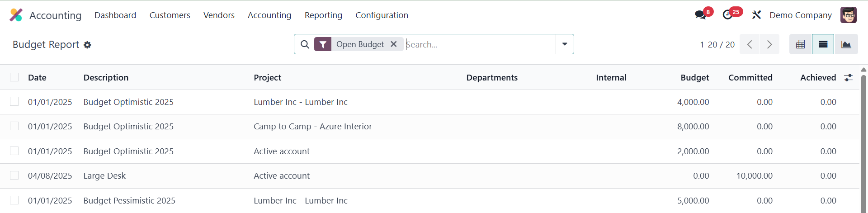This screenshot has height=213, width=868.
Task: Click into the Search input field
Action: coord(479,44)
